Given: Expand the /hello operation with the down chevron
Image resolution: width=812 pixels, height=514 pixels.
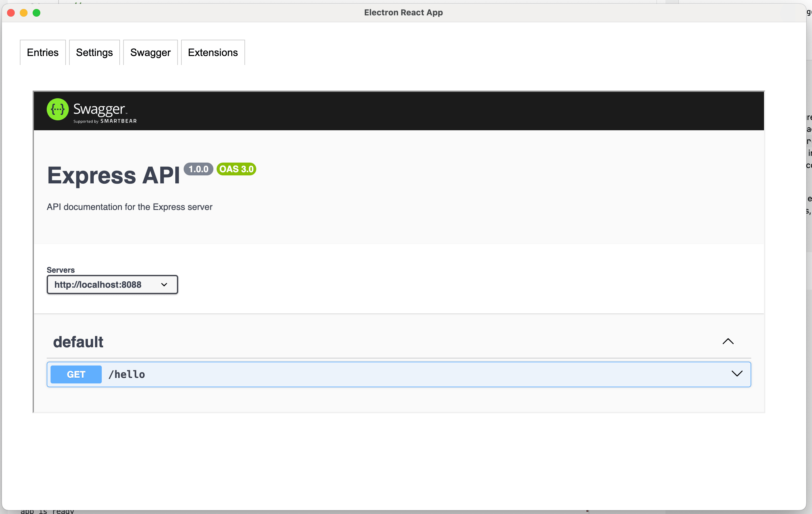Looking at the screenshot, I should coord(737,374).
